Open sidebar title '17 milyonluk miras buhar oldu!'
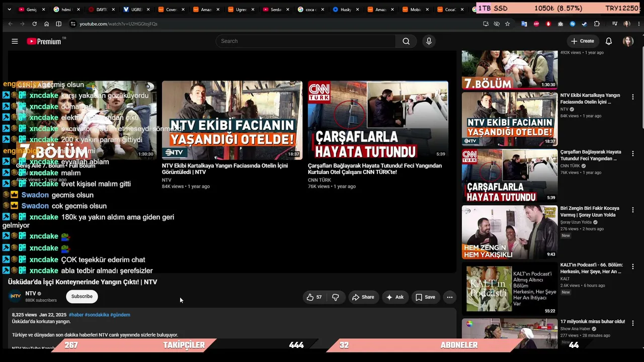This screenshot has width=644, height=362. click(x=593, y=322)
